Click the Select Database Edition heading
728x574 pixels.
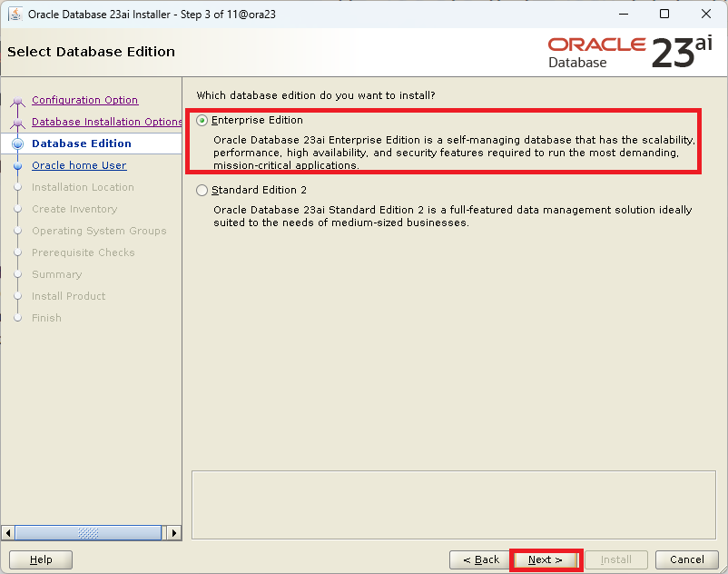[91, 52]
